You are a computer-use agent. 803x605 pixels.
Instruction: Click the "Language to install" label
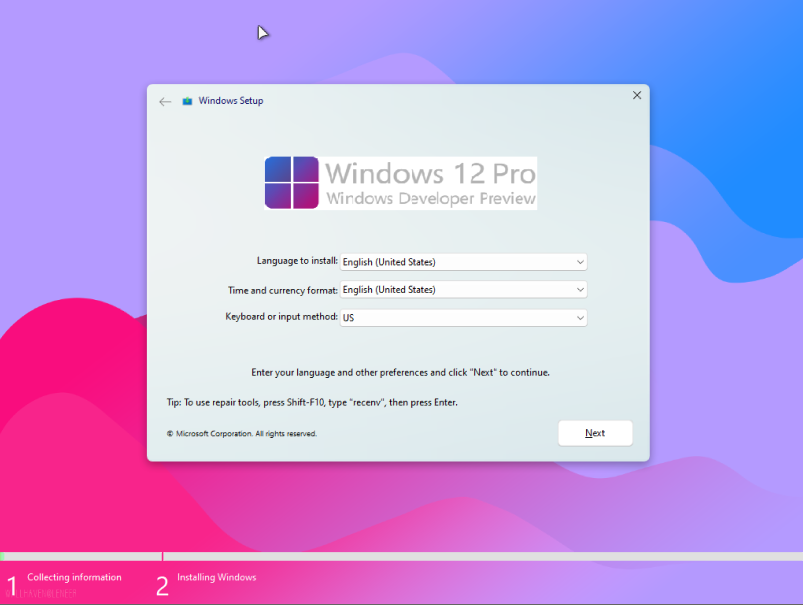point(297,261)
